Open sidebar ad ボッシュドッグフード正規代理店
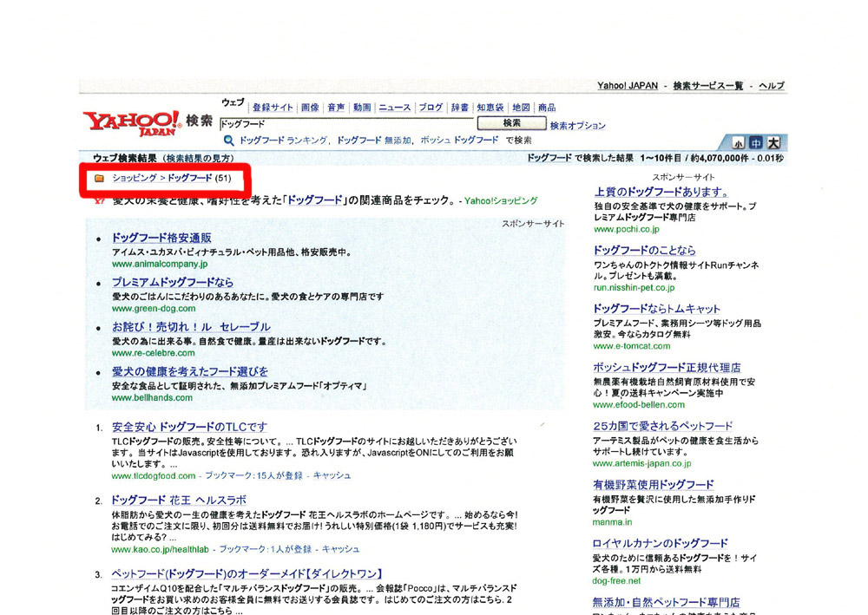 (x=667, y=367)
